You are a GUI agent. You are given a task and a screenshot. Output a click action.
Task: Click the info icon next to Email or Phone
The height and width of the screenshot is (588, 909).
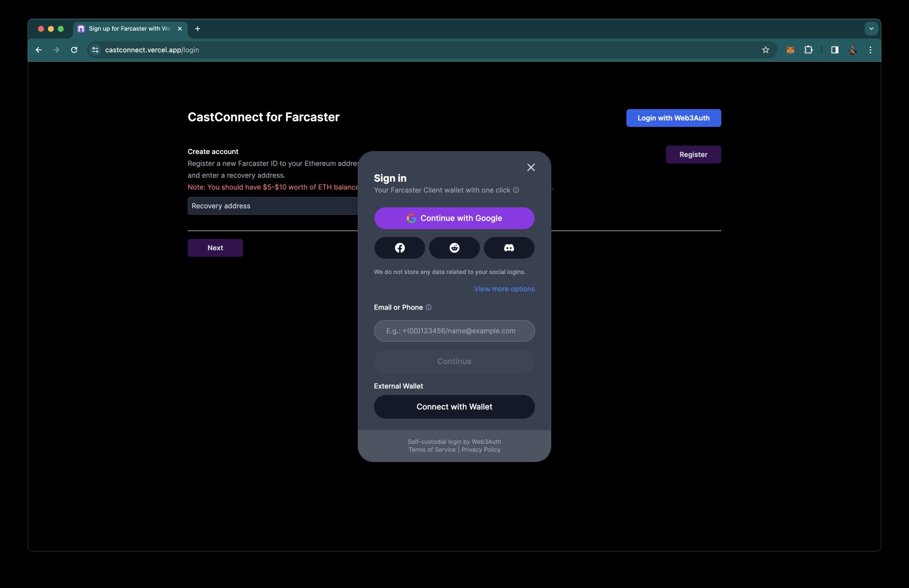coord(428,307)
